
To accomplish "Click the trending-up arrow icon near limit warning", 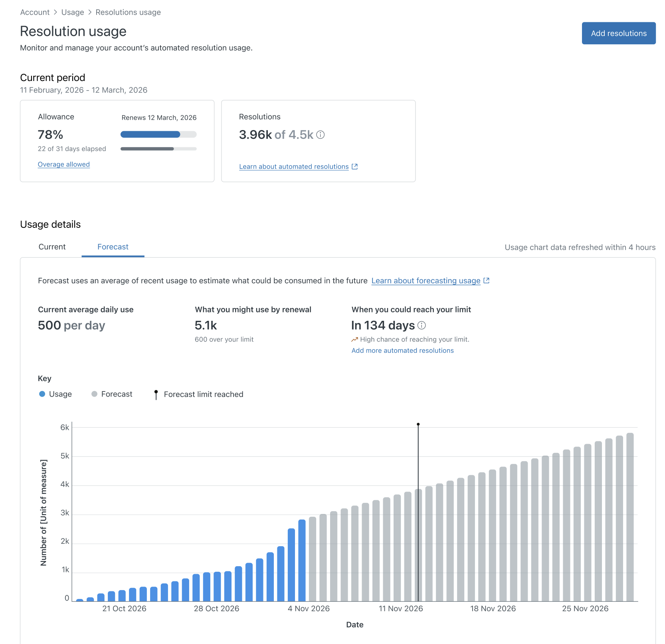I will click(354, 340).
